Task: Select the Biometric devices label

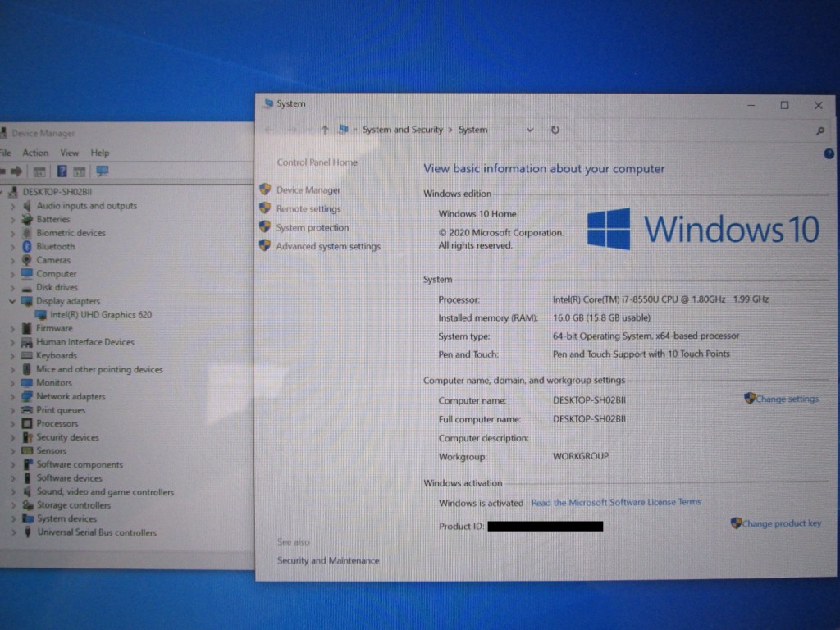Action: point(71,233)
